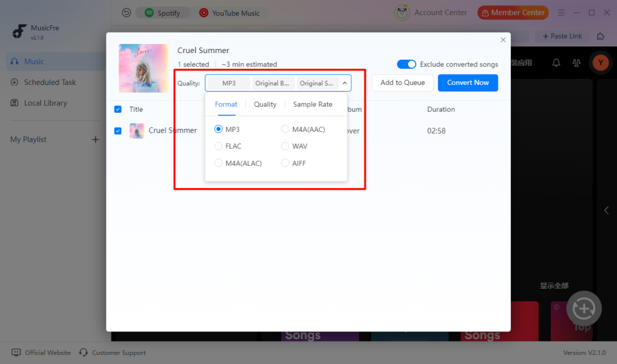Select the WAV format radio button
617x364 pixels.
tap(285, 146)
